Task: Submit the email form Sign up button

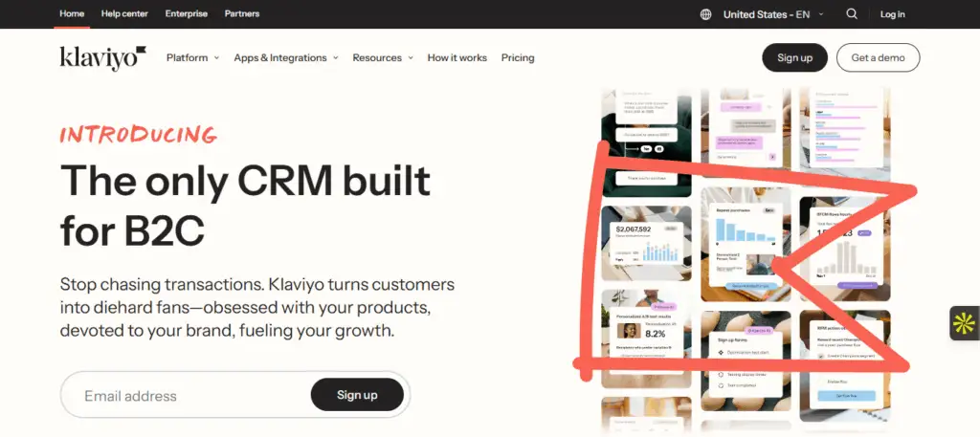Action: point(357,395)
